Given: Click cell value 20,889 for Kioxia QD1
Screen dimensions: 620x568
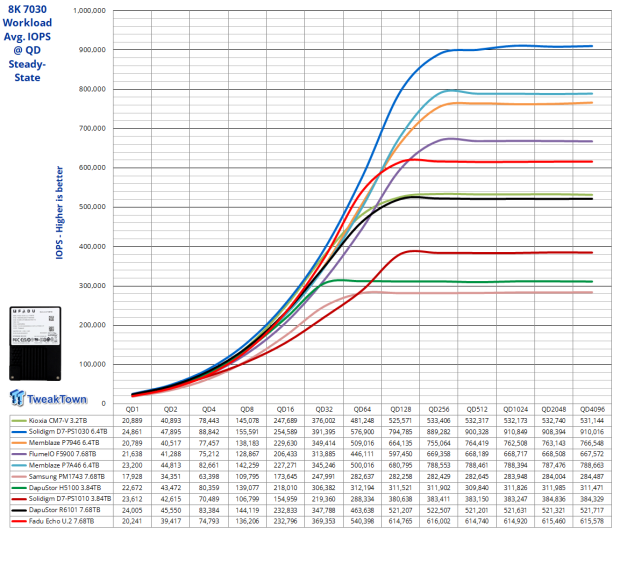Looking at the screenshot, I should click(132, 421).
